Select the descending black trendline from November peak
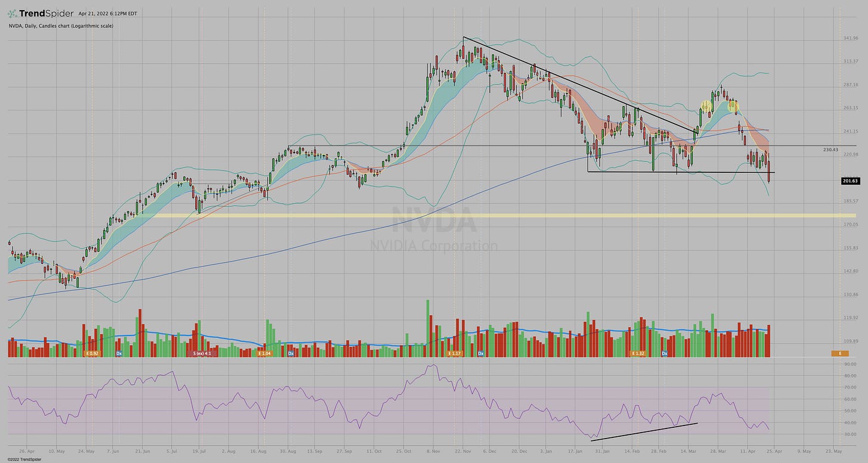 [x=579, y=85]
